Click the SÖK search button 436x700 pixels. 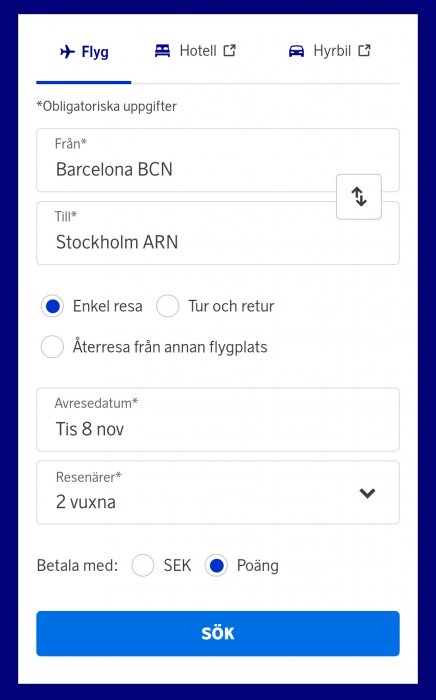(218, 633)
